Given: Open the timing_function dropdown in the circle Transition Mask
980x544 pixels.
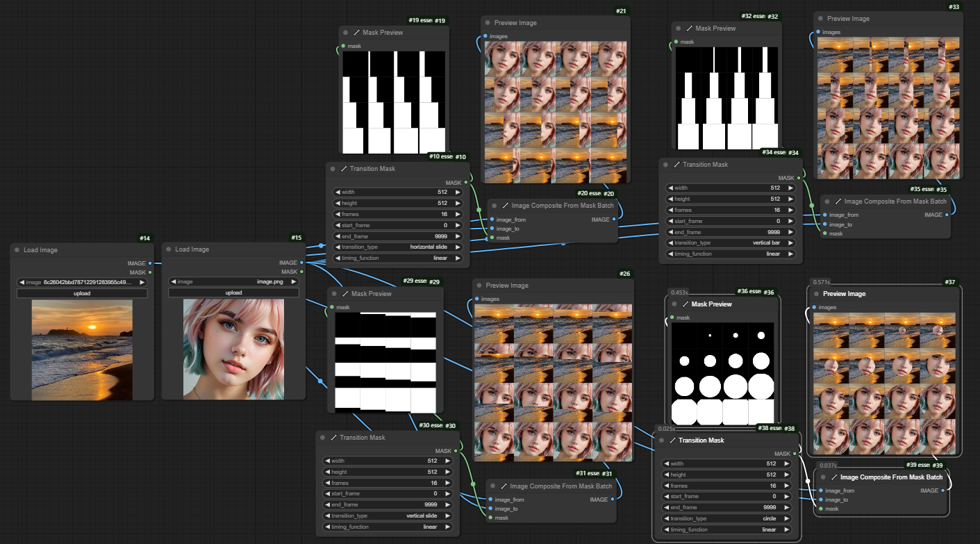Looking at the screenshot, I should pos(726,529).
